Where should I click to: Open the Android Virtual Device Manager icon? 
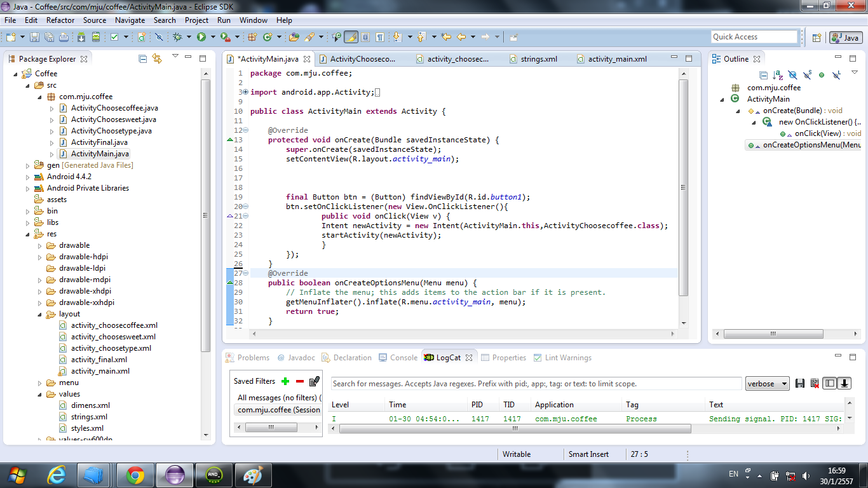pyautogui.click(x=96, y=37)
